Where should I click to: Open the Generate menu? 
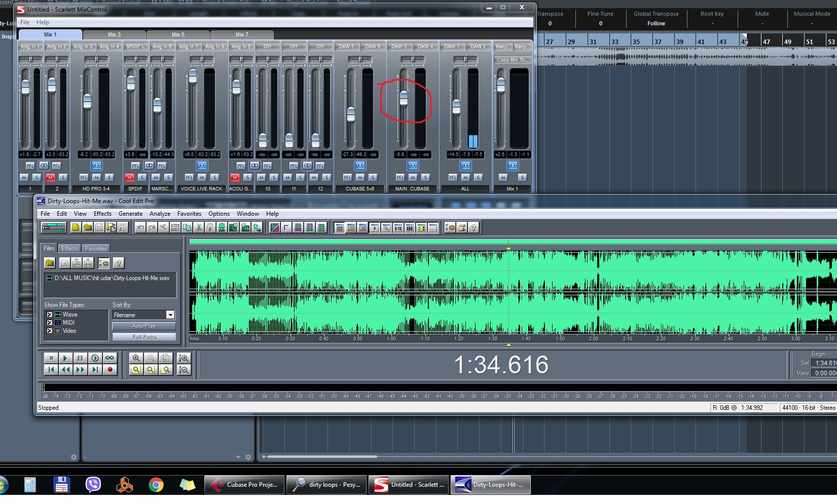tap(130, 214)
